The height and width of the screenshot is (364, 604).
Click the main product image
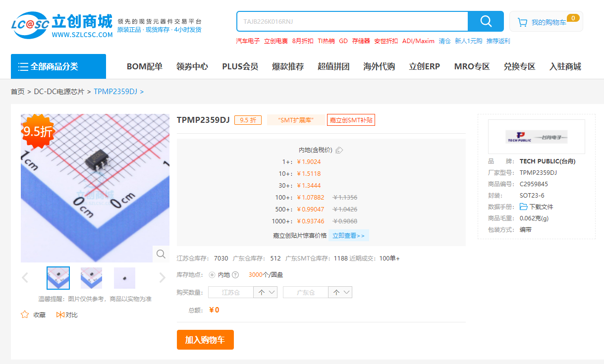pyautogui.click(x=95, y=188)
